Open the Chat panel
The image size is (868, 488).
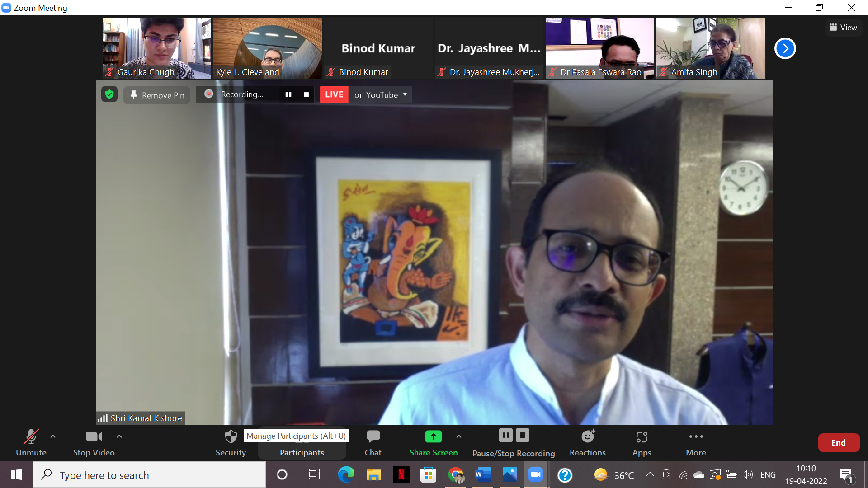(x=373, y=442)
